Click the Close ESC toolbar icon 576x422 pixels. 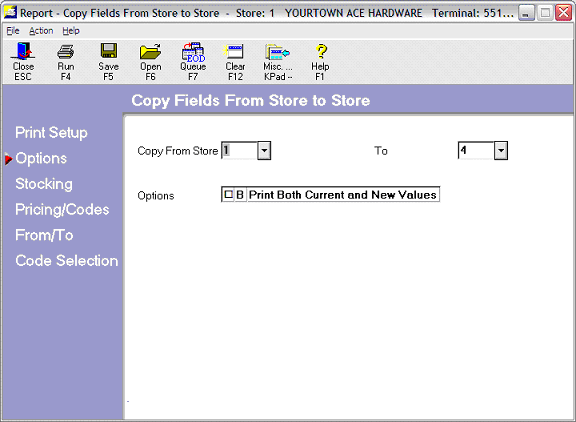[23, 61]
